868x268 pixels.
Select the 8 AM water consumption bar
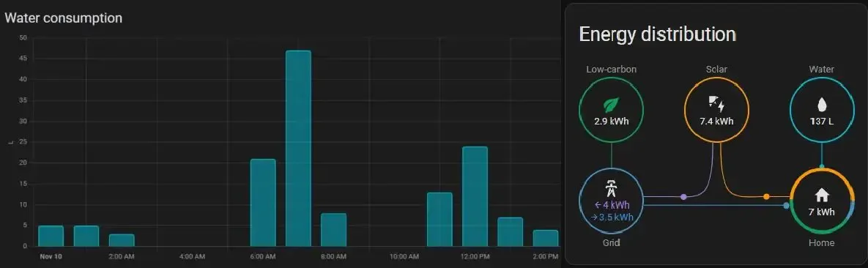coord(333,230)
